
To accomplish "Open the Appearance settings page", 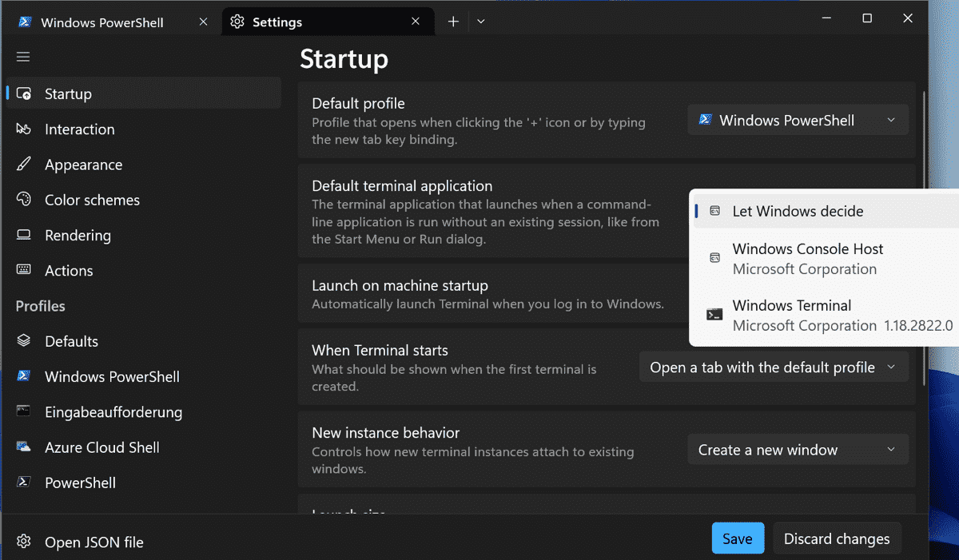I will (x=144, y=165).
